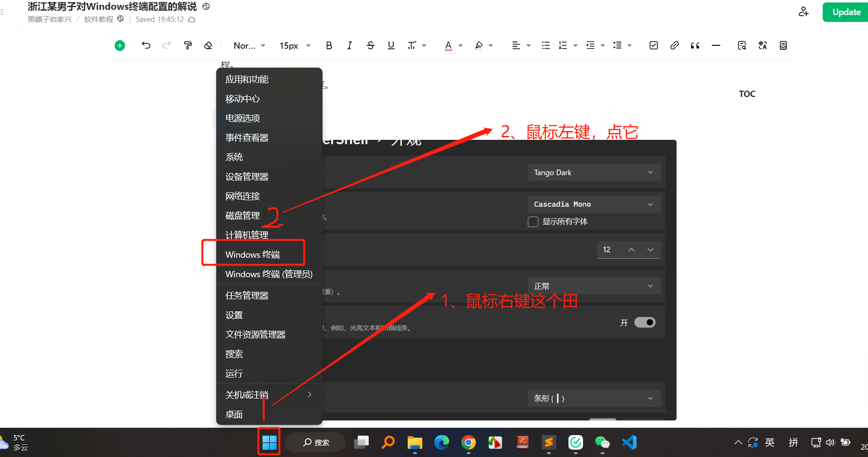
Task: Toggle bold formatting
Action: tap(329, 45)
